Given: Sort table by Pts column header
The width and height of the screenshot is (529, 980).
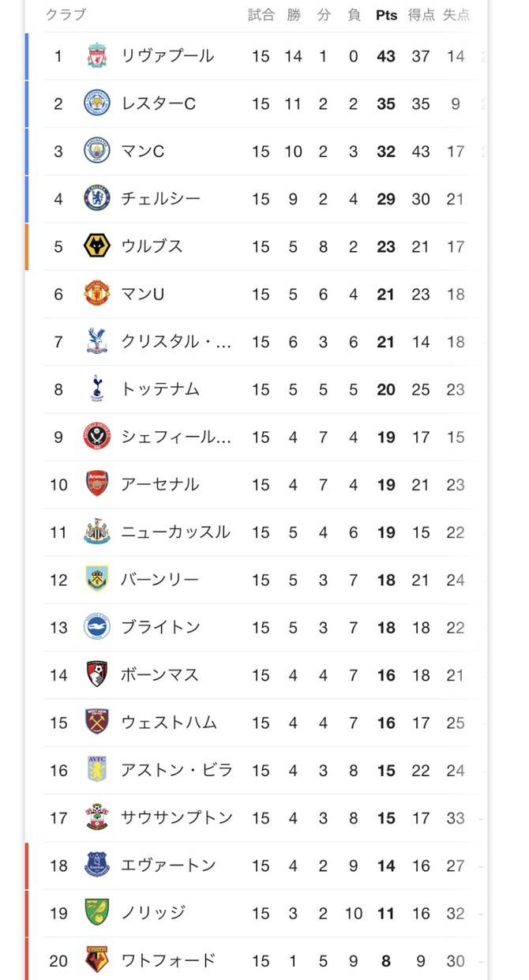Looking at the screenshot, I should point(386,15).
